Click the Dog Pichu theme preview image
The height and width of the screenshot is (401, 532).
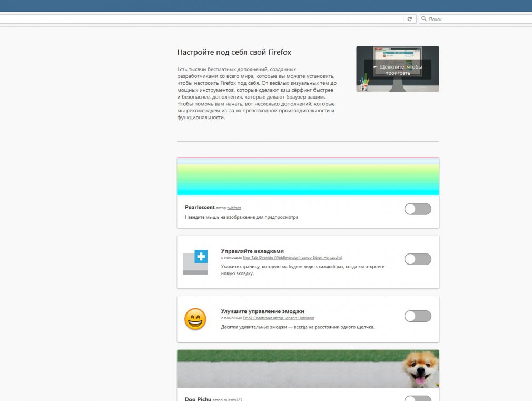coord(308,369)
